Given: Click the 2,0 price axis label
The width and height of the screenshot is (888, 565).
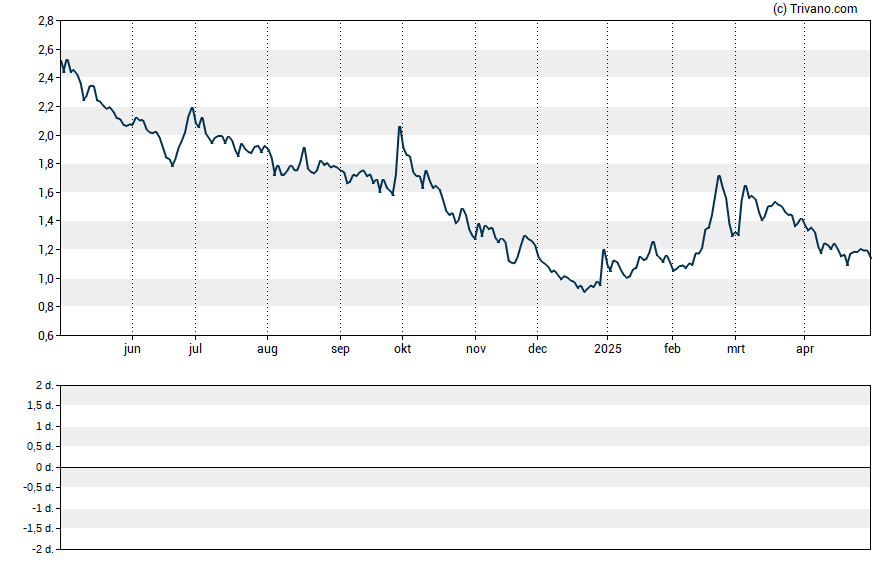Looking at the screenshot, I should tap(46, 135).
